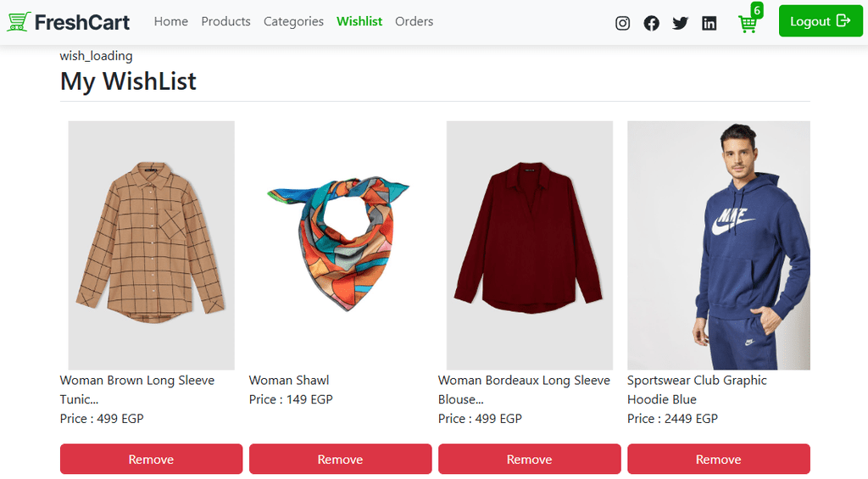
Task: Open the LinkedIn social icon
Action: 709,23
